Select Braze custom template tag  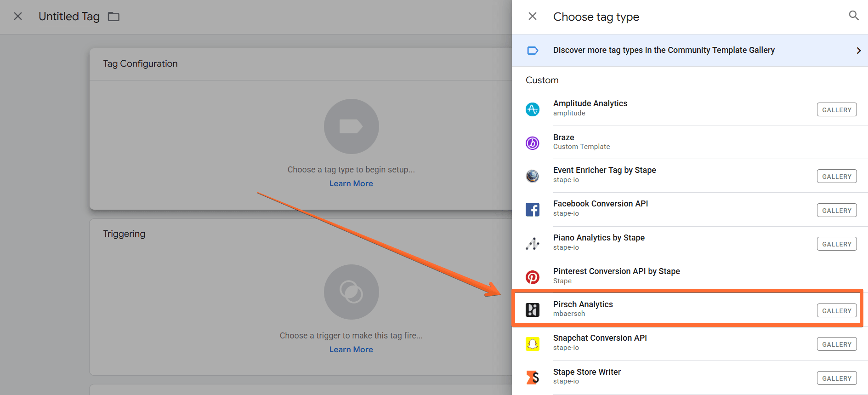(690, 143)
